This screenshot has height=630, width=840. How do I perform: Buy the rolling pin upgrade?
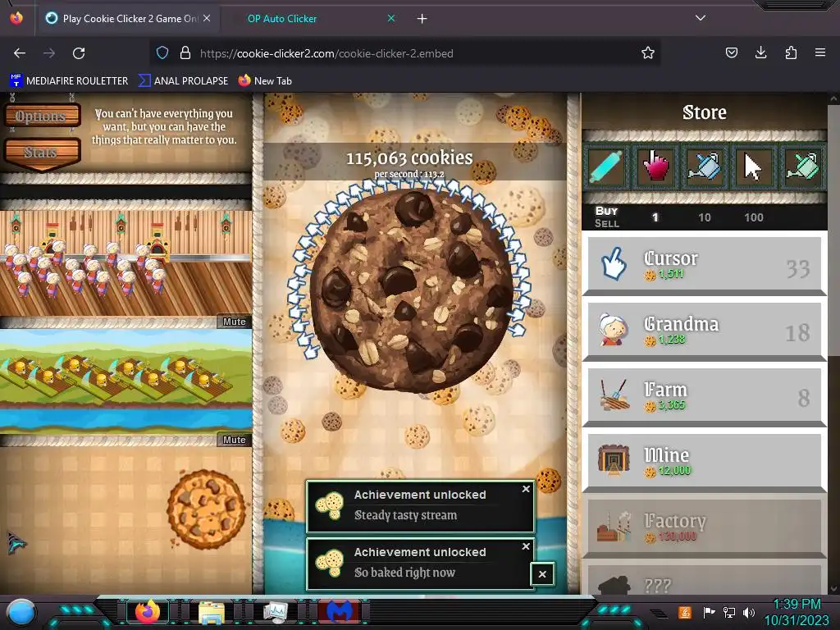(606, 167)
